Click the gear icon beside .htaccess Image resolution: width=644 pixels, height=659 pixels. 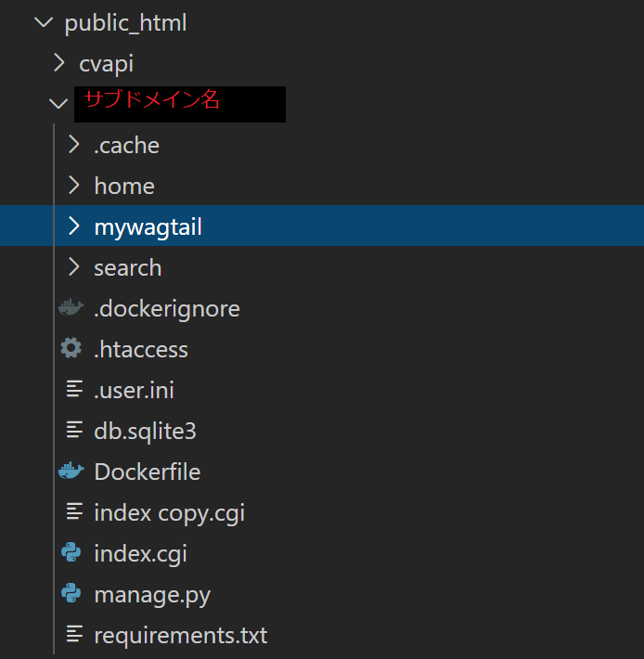click(x=71, y=349)
